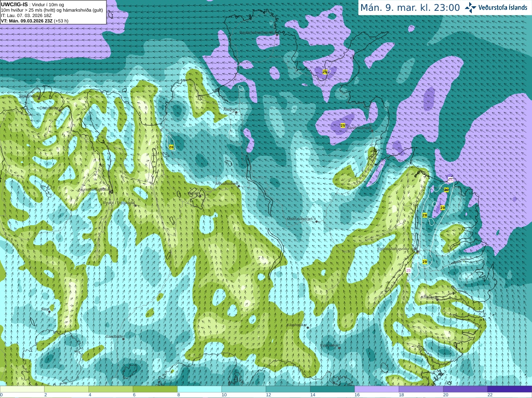Image resolution: width=532 pixels, height=398 pixels.
Task: Click the legend value 22
Action: pos(490,395)
